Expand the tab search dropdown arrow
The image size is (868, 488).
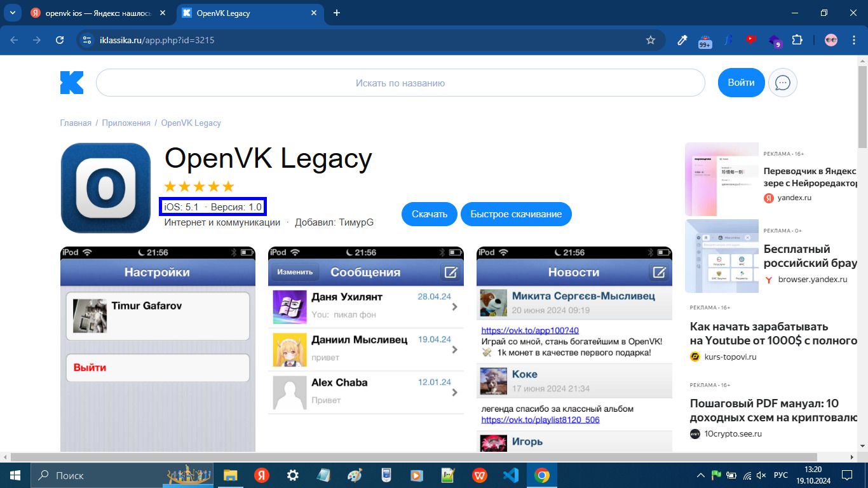click(x=12, y=13)
